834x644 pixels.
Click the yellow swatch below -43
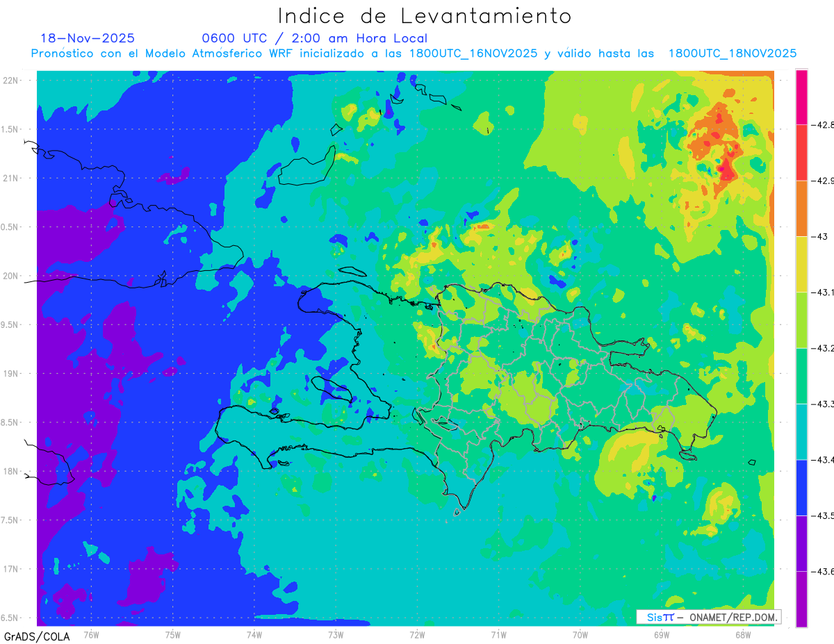point(801,265)
